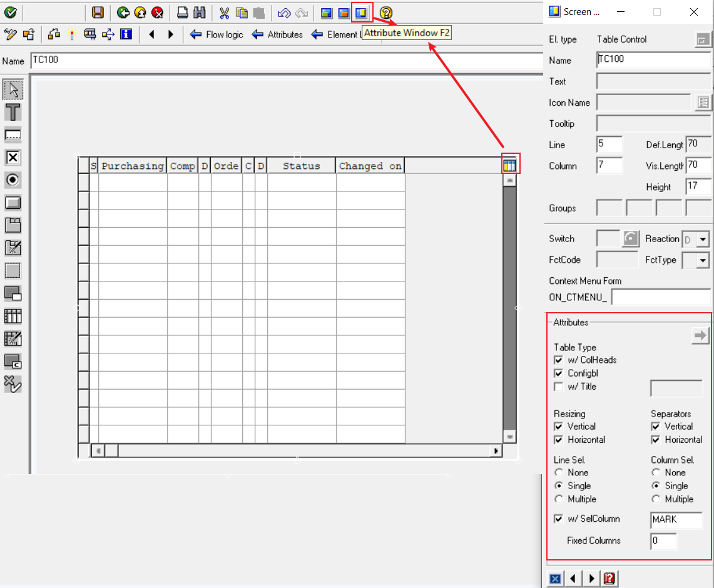The height and width of the screenshot is (588, 714).
Task: Uncheck the Configbl checkbox
Action: click(559, 373)
